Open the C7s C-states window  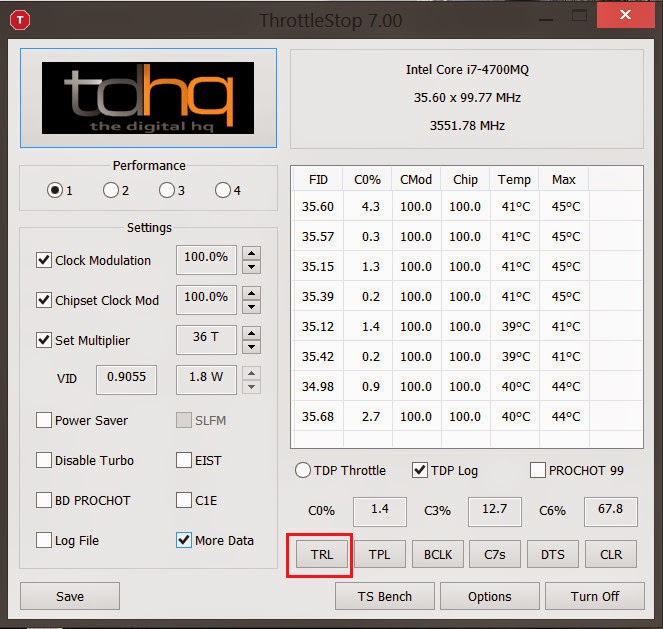point(494,554)
